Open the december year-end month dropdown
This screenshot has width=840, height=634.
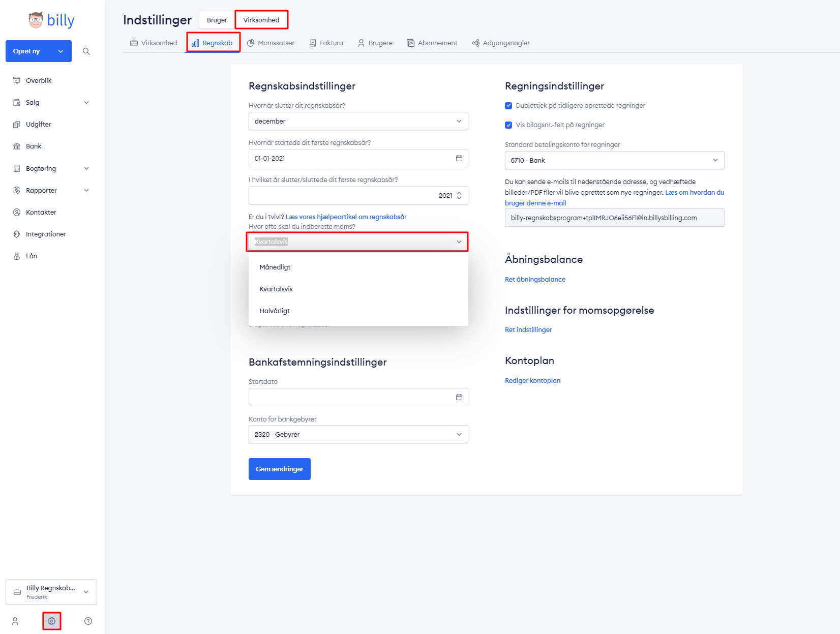pyautogui.click(x=358, y=122)
